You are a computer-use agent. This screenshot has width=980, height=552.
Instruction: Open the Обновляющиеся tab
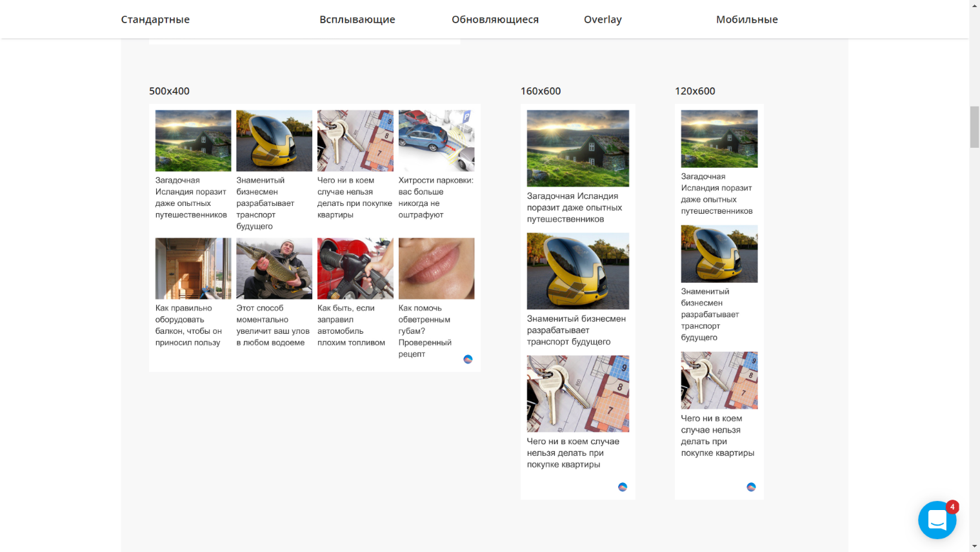point(495,19)
